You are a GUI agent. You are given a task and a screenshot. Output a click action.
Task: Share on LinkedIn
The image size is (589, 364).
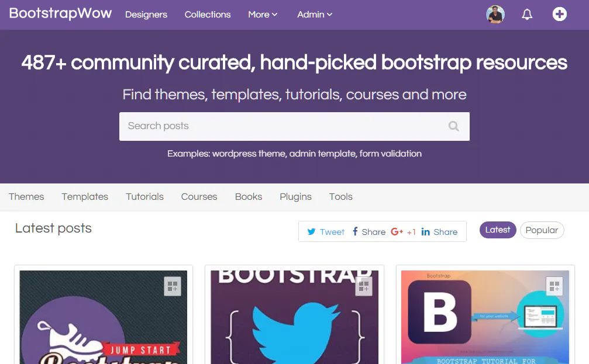pos(439,232)
